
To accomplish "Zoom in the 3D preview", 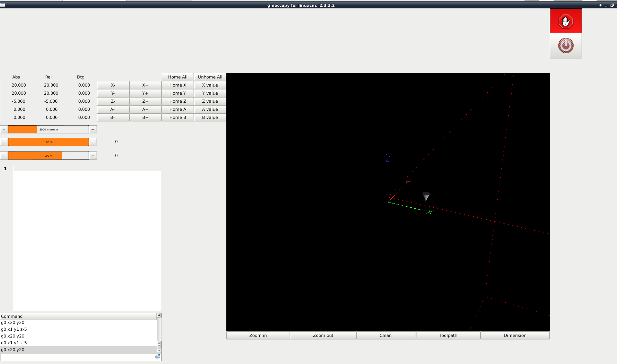I will pos(258,335).
